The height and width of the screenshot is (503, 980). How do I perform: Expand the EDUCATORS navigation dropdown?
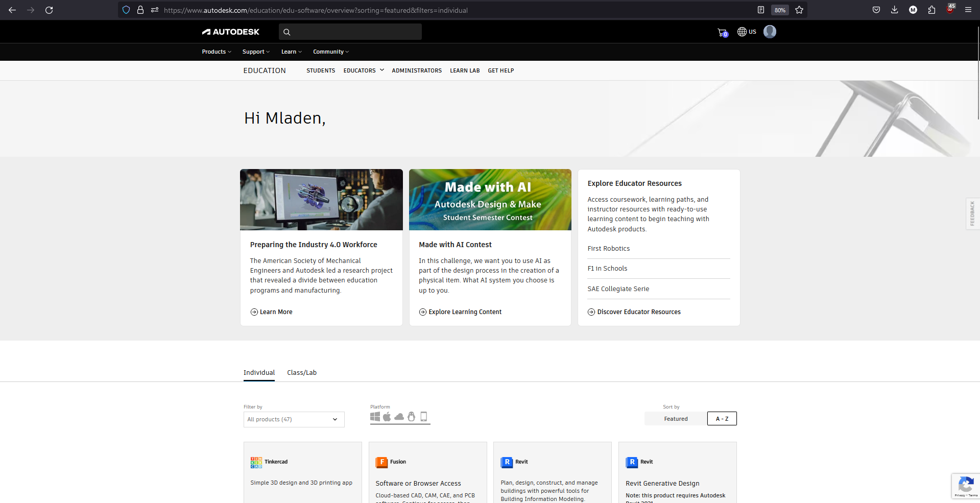(363, 70)
